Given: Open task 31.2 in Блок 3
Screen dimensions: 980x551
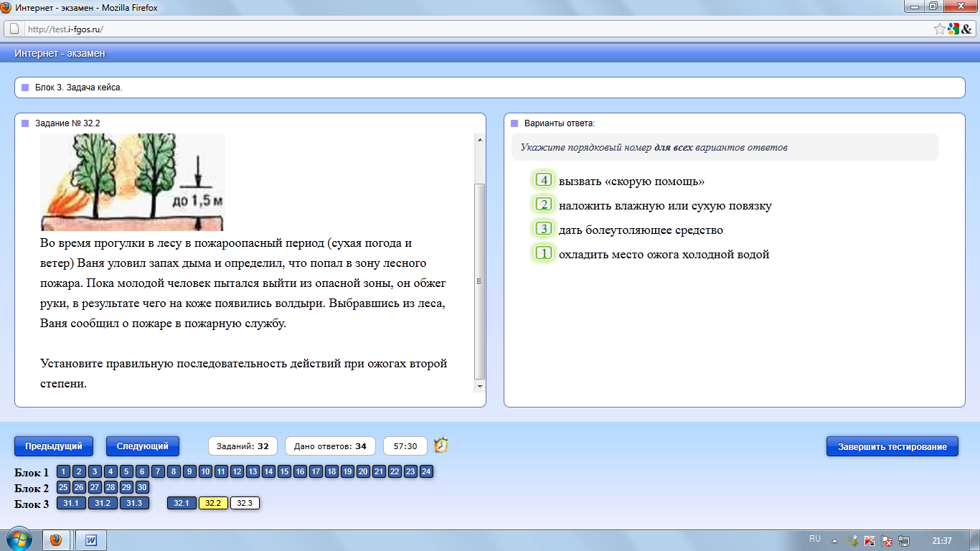Looking at the screenshot, I should pyautogui.click(x=103, y=503).
